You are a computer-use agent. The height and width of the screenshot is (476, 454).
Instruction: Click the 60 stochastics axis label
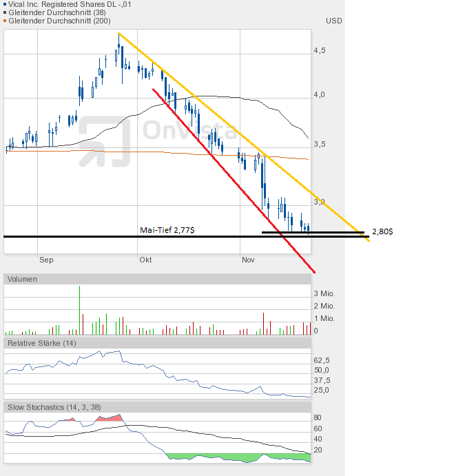(x=318, y=428)
